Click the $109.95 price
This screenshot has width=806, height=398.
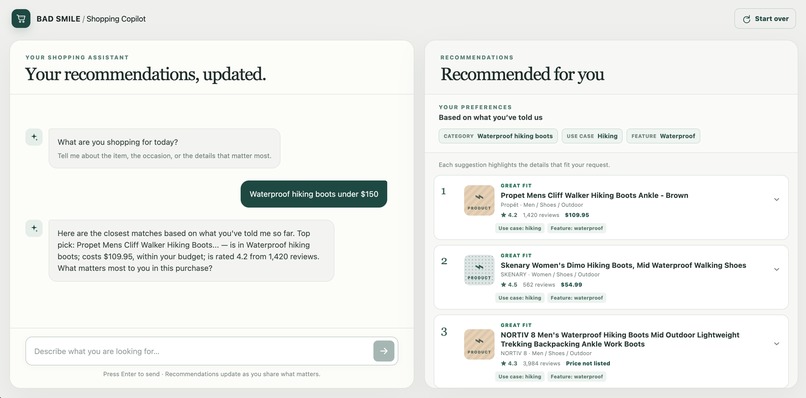click(x=577, y=215)
